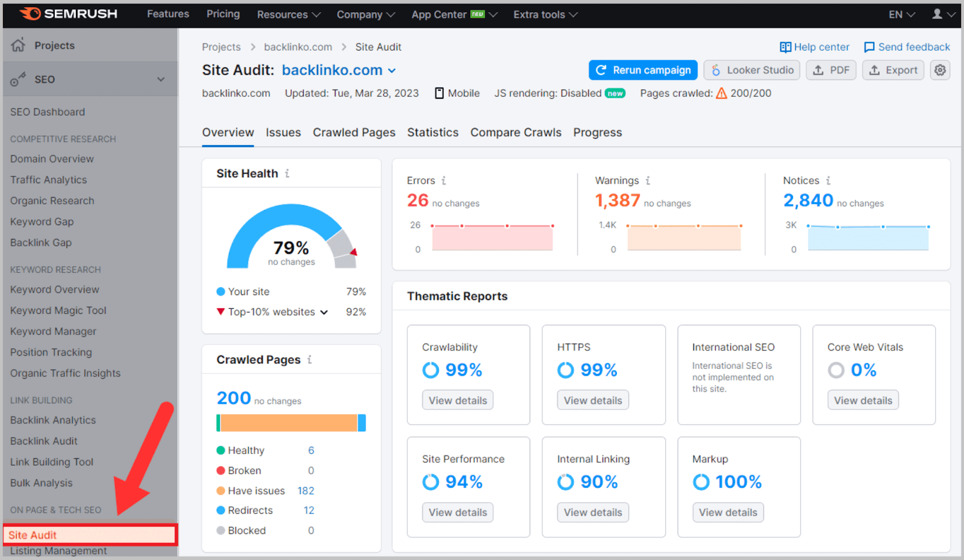
Task: Click the Site Health gauge chart
Action: coord(292,236)
